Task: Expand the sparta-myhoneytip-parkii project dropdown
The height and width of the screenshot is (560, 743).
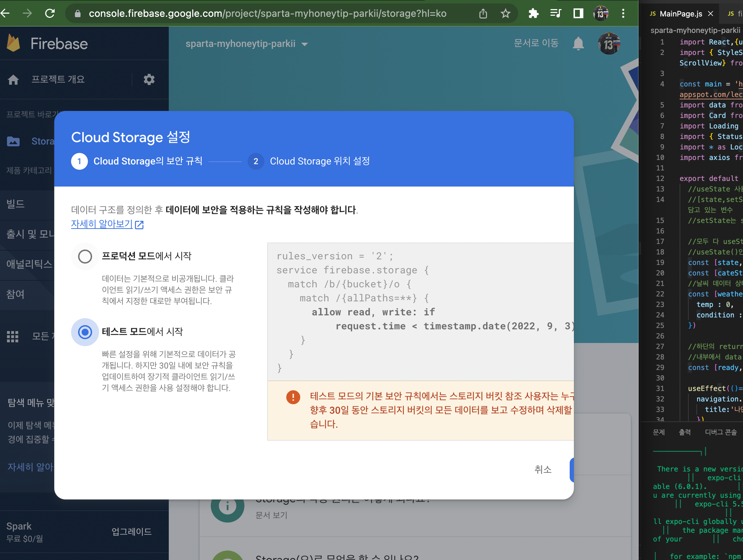Action: pos(247,44)
